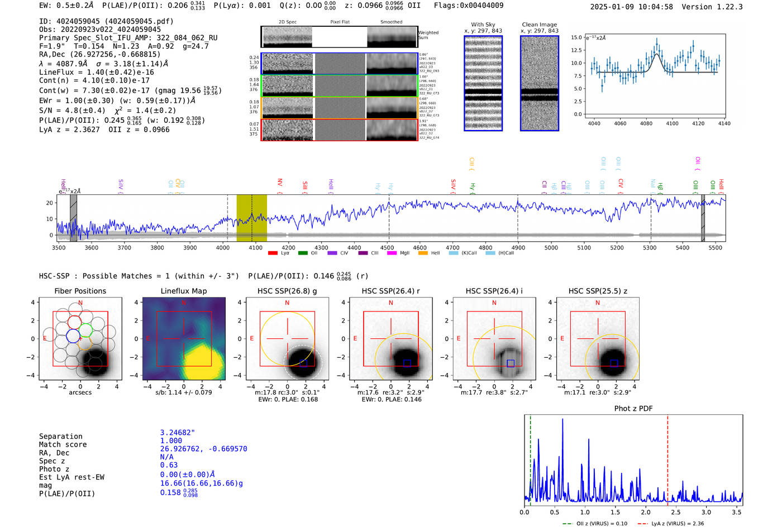Click the Match score value 1.000
The image size is (782, 532).
point(171,440)
